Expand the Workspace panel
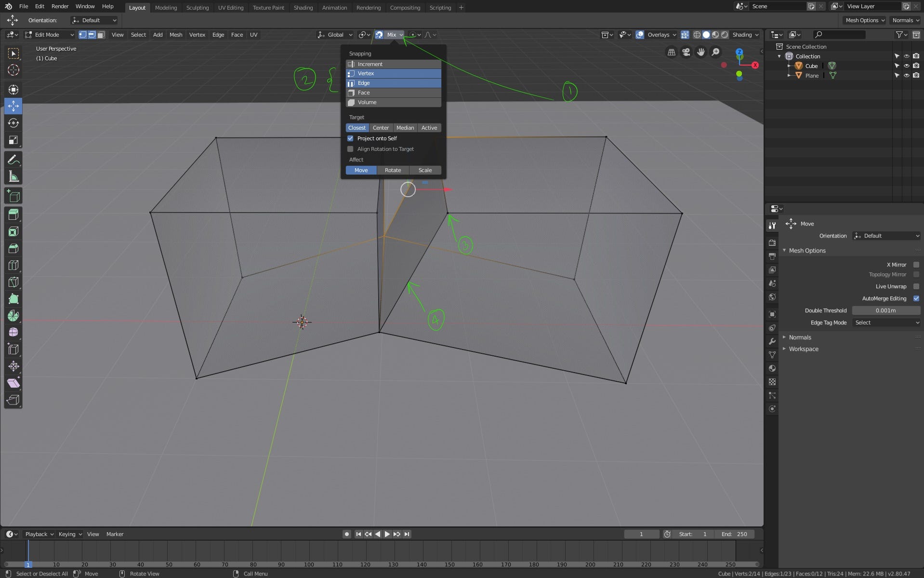Image resolution: width=924 pixels, height=578 pixels. 804,349
